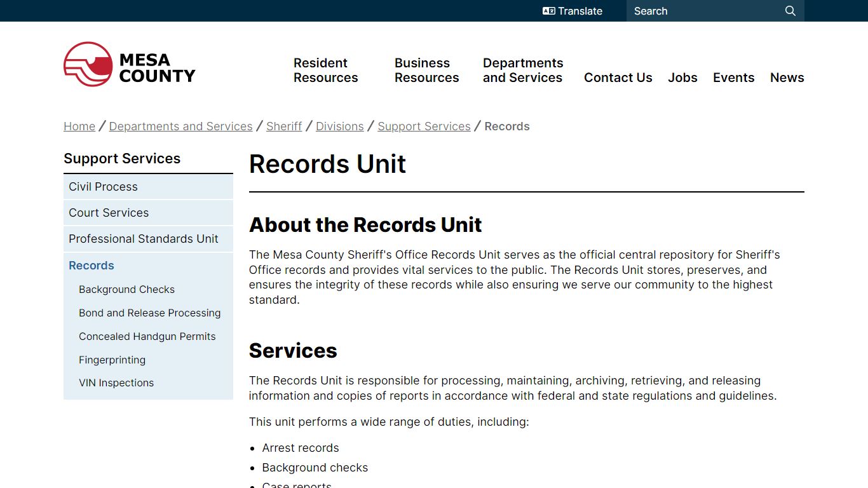Follow Support Services breadcrumb link
Screen dimensions: 868x488
[x=424, y=126]
